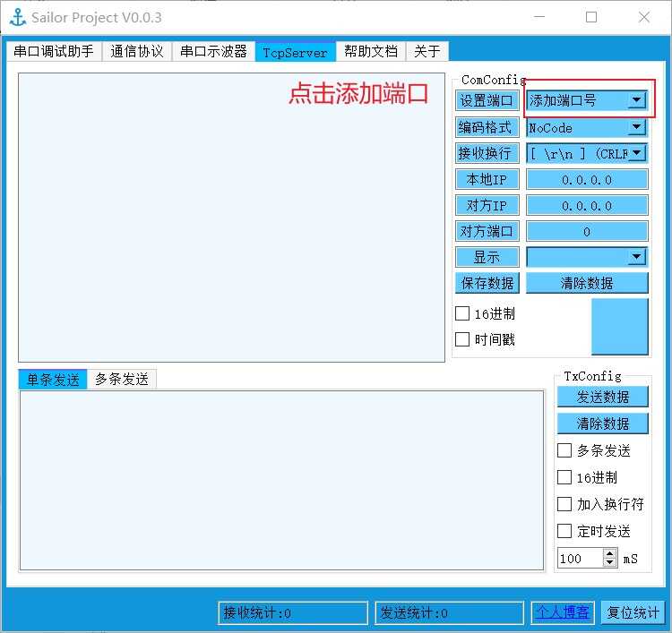Open the 串口示波器 tab
Viewport: 672px width, 633px height.
point(213,51)
